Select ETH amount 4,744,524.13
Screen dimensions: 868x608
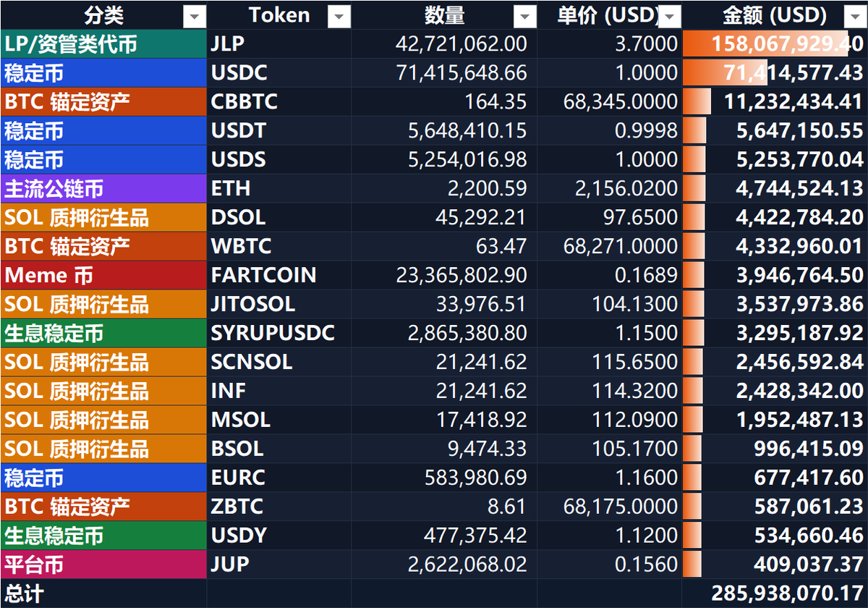(x=775, y=188)
